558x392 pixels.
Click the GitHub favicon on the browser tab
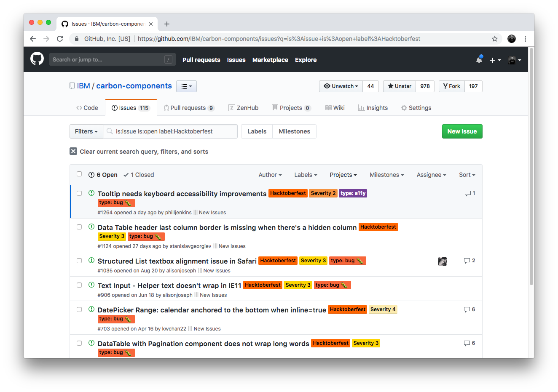tap(65, 24)
